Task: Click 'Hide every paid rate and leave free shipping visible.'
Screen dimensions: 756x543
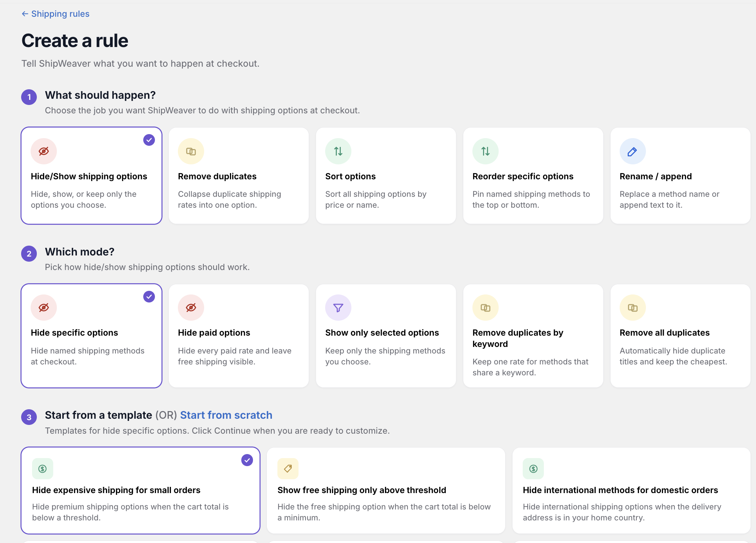Action: tap(235, 356)
